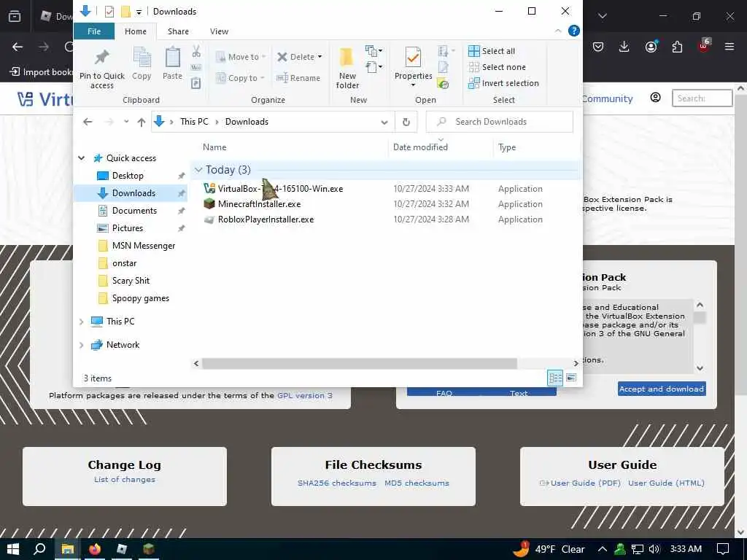The height and width of the screenshot is (560, 747).
Task: Click the Copy icon in Clipboard group
Action: (x=142, y=58)
